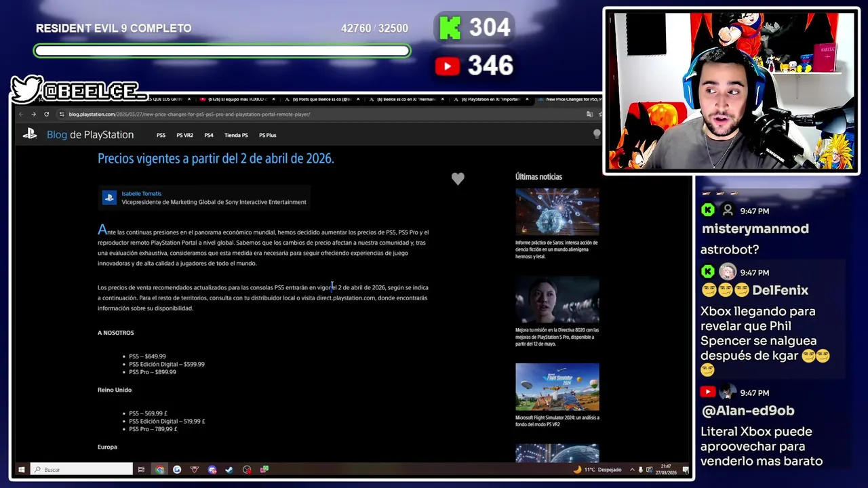The image size is (868, 488).
Task: Click the taskbar clock showing 21:47
Action: pos(666,469)
